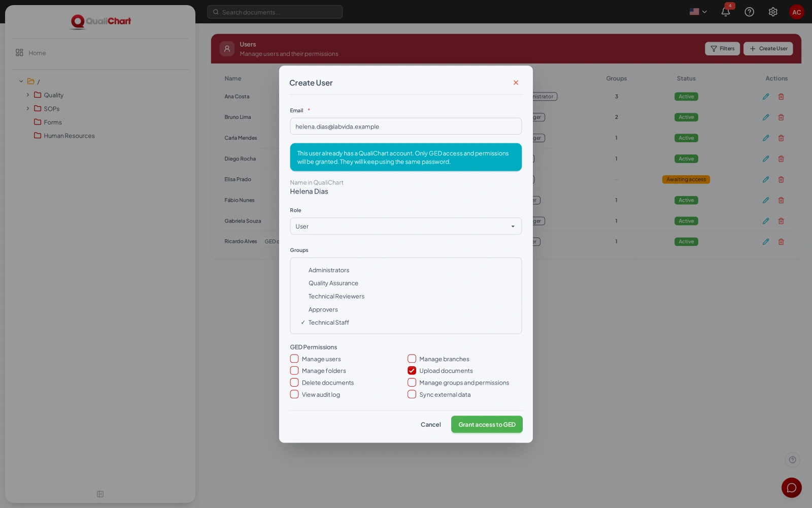The height and width of the screenshot is (508, 812).
Task: Click the Search documents field
Action: pos(275,12)
